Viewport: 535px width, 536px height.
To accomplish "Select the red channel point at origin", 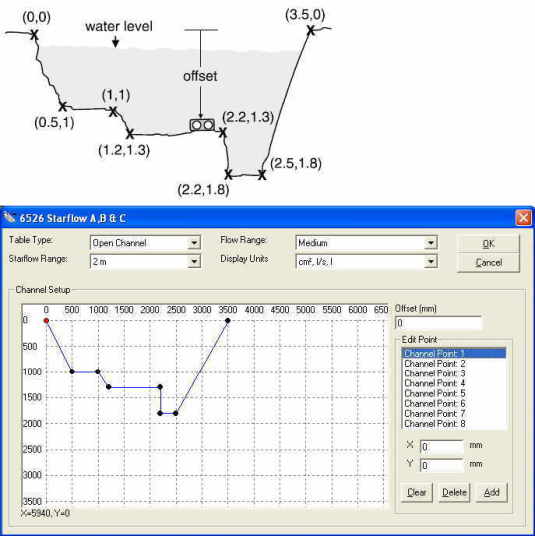I will click(46, 321).
